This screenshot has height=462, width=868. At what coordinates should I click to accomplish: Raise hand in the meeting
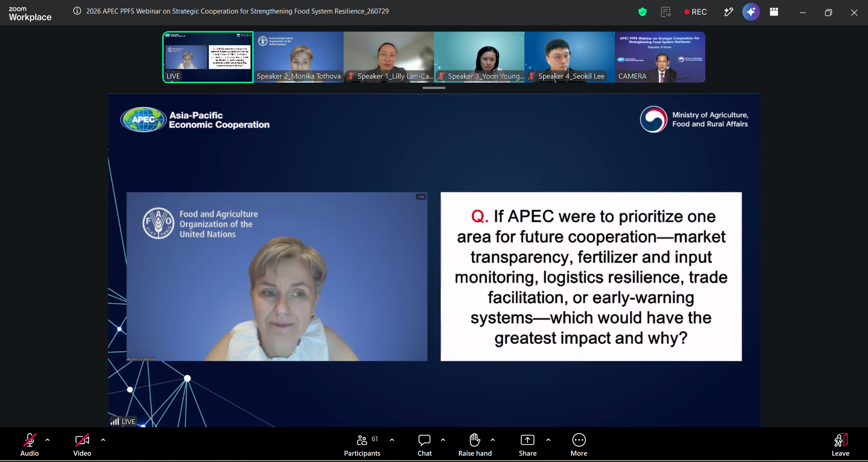tap(475, 445)
